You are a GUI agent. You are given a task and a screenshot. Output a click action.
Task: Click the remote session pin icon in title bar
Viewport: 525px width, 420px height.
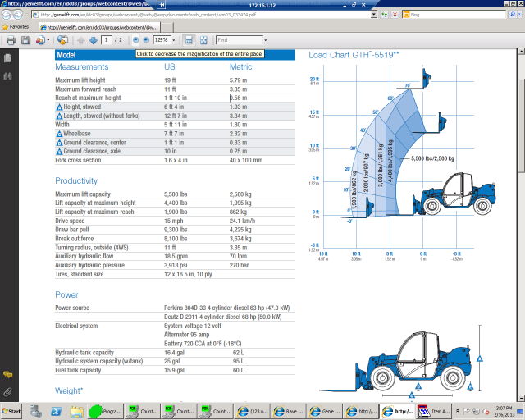coord(162,5)
